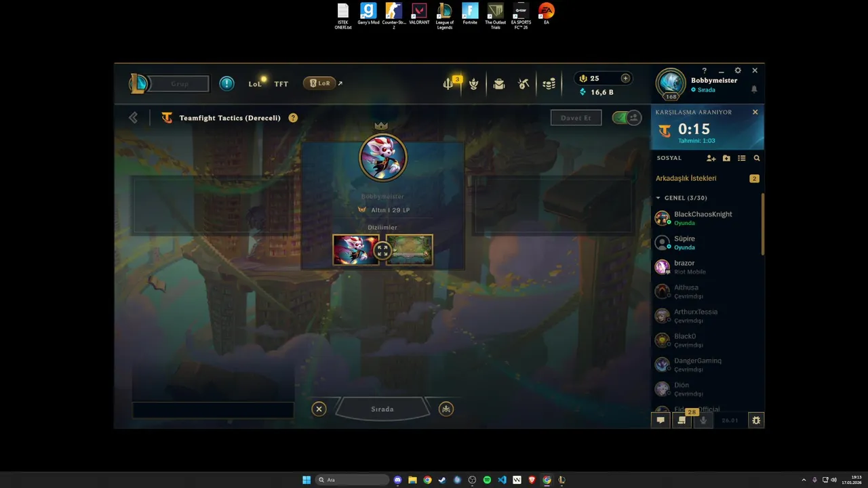Open the yellow help icon next to Dereceli

[x=293, y=118]
